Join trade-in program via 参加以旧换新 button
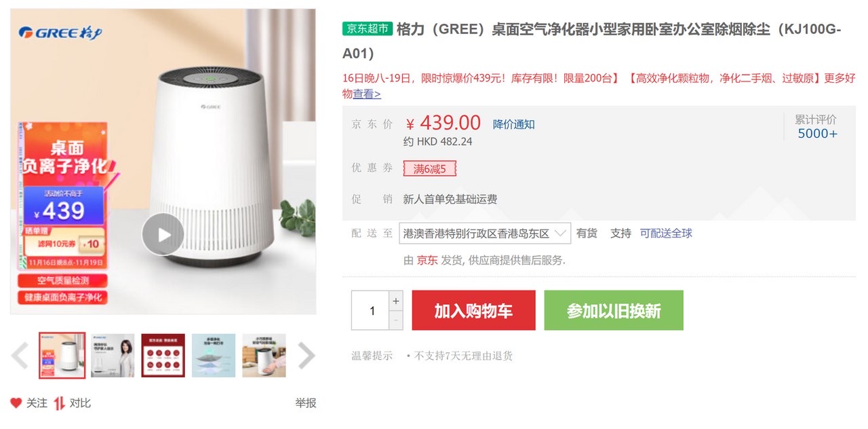 point(613,310)
